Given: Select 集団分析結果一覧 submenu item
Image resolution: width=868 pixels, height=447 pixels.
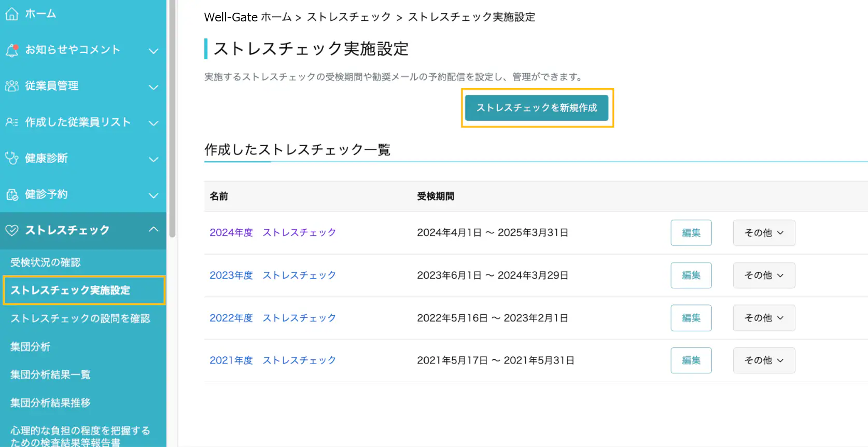Looking at the screenshot, I should (50, 375).
